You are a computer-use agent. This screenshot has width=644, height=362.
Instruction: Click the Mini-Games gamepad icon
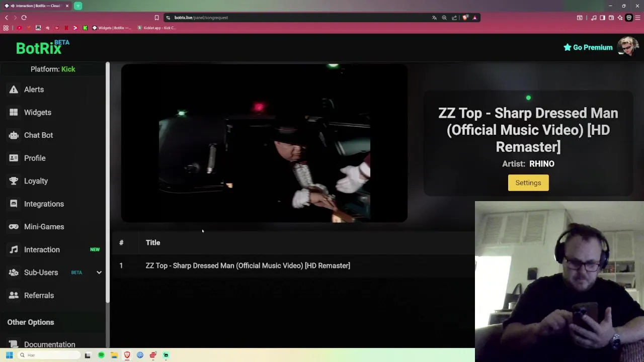click(14, 227)
